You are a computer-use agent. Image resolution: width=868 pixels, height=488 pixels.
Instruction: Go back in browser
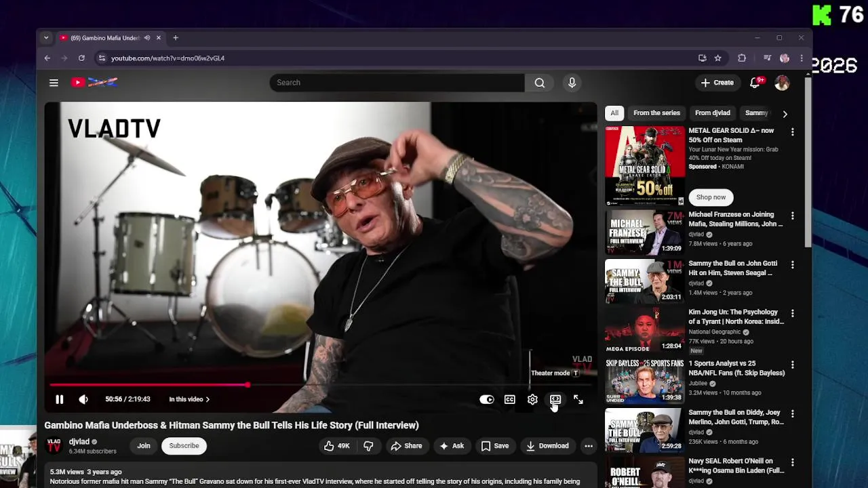(x=47, y=58)
